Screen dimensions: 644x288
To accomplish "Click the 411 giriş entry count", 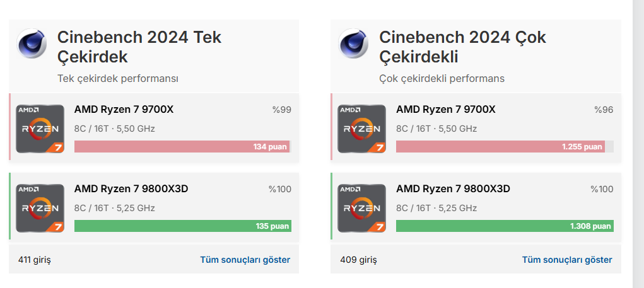I will 34,260.
